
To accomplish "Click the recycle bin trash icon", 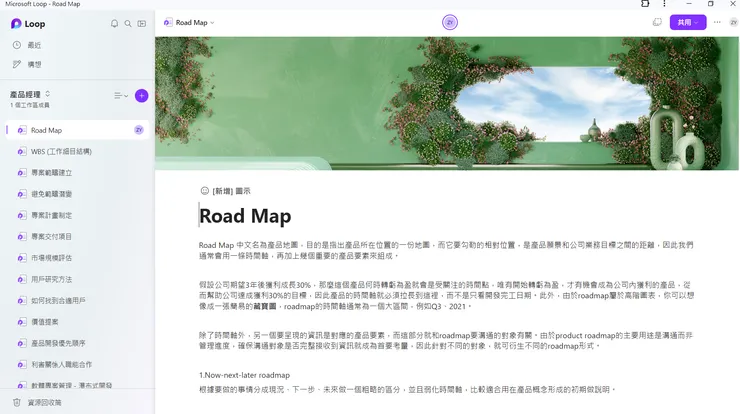I will pos(17,403).
